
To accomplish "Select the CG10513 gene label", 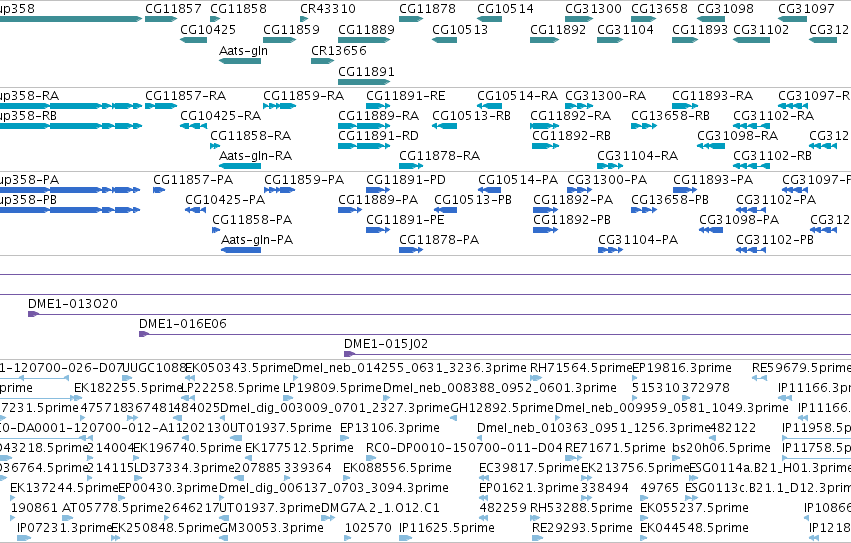I will click(460, 29).
